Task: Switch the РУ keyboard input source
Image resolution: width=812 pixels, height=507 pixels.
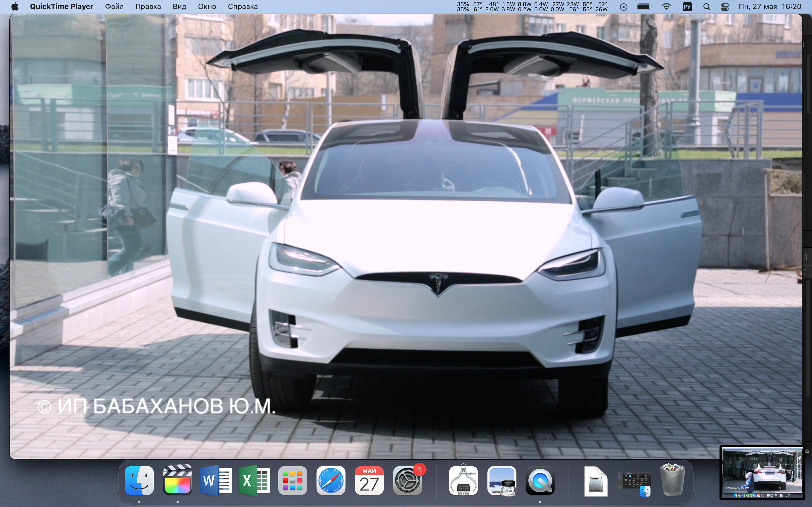Action: coord(687,7)
